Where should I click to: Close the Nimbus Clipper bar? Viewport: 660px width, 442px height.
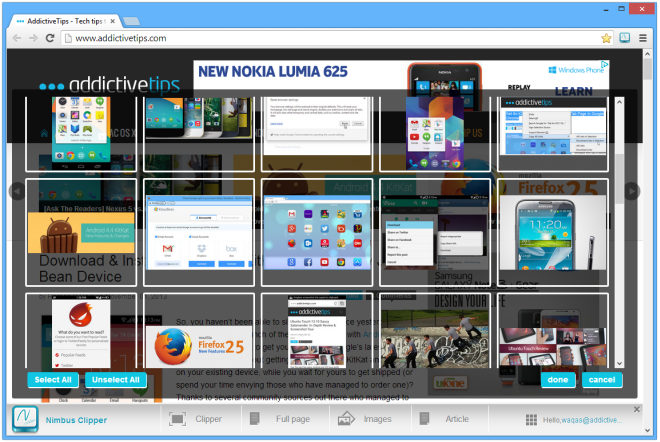coord(637,409)
